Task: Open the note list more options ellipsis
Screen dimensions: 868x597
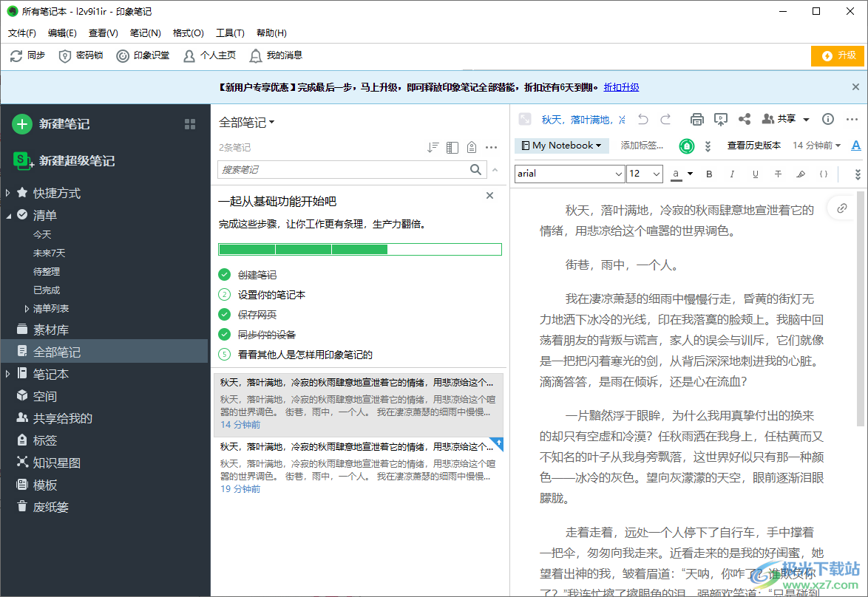Action: [x=491, y=147]
